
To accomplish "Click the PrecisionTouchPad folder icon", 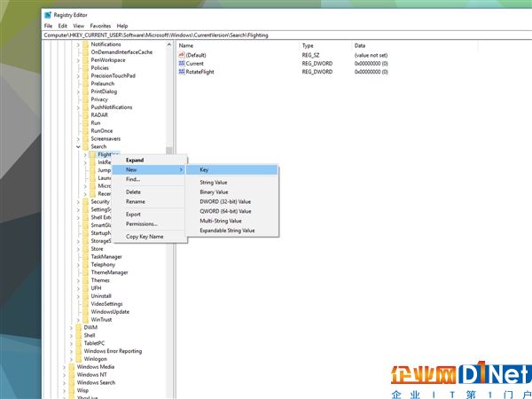I will click(85, 75).
